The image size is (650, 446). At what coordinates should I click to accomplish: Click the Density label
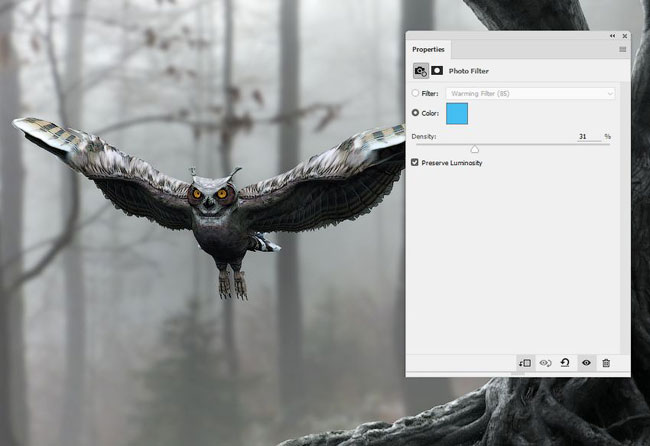click(424, 136)
